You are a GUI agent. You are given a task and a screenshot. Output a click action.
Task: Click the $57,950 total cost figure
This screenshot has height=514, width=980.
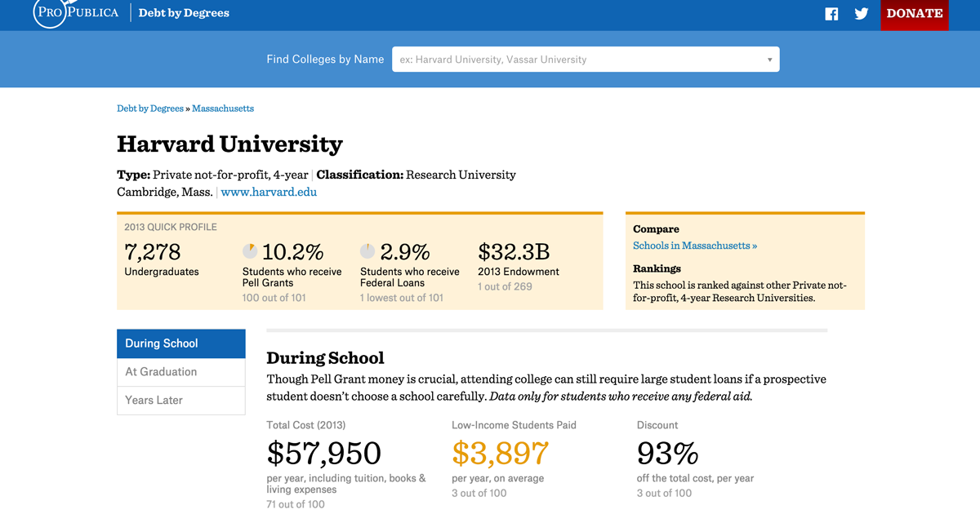(324, 453)
